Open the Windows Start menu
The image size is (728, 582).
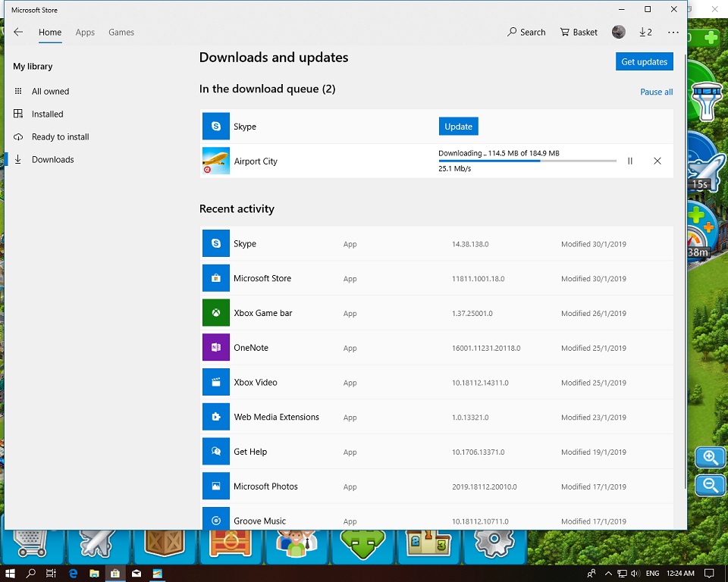click(10, 573)
